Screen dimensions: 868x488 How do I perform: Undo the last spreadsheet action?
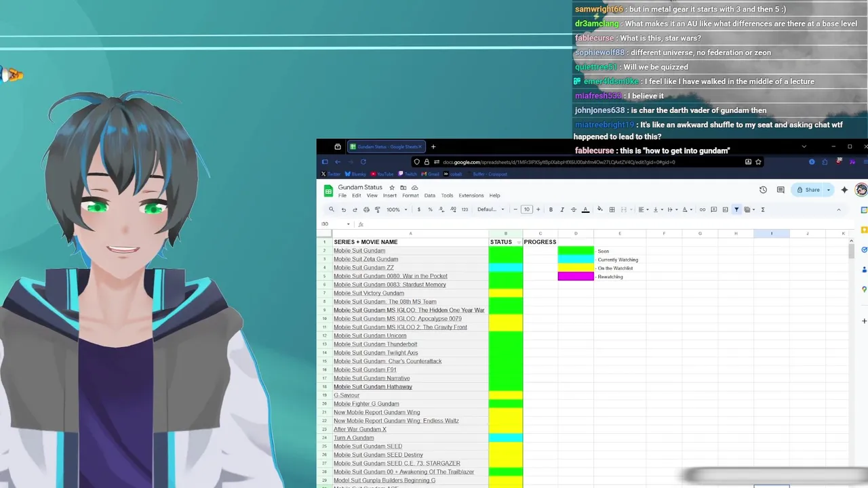[x=344, y=209]
